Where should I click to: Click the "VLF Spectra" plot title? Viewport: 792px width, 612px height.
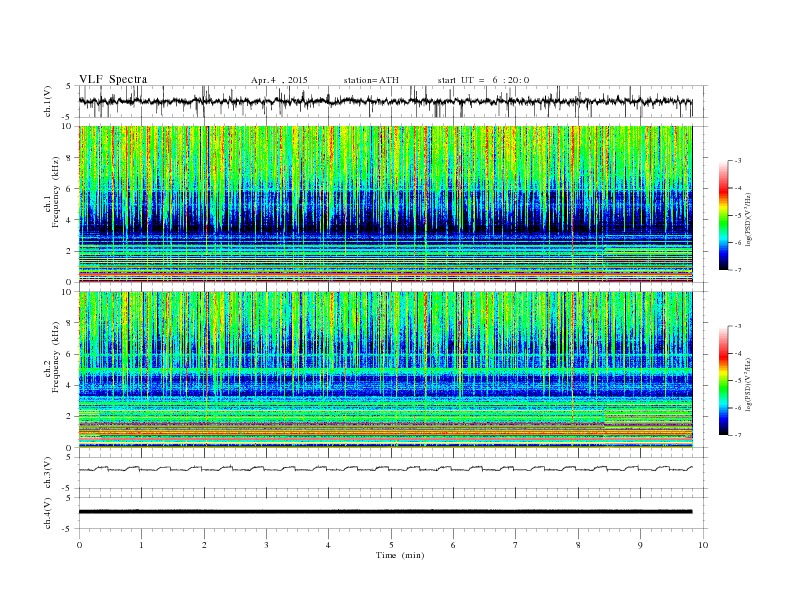click(113, 79)
